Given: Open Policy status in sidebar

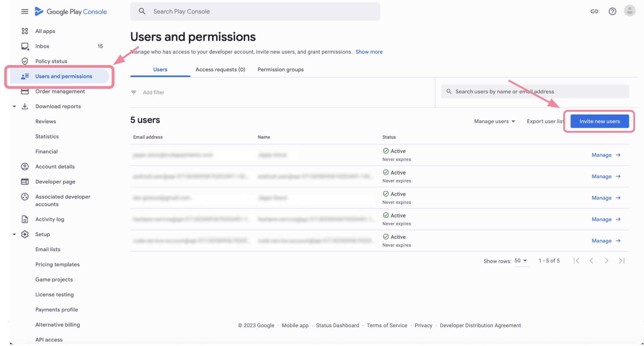Looking at the screenshot, I should click(x=51, y=61).
